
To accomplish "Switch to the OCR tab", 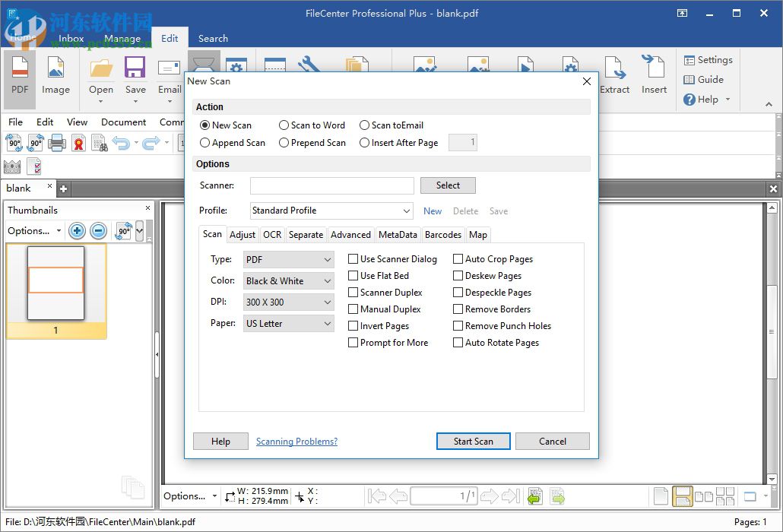I will (x=272, y=235).
